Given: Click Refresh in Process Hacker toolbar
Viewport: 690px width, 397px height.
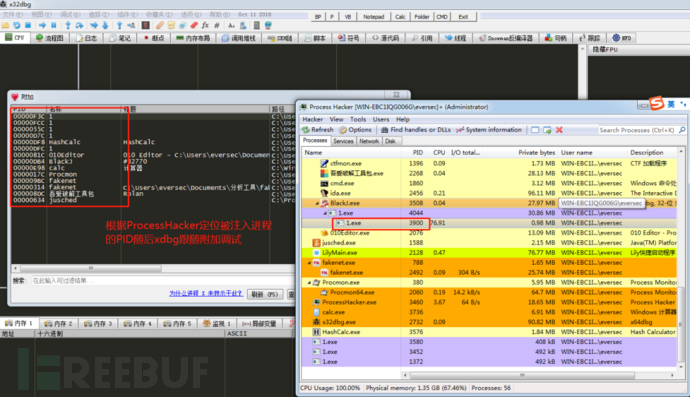Looking at the screenshot, I should [318, 130].
